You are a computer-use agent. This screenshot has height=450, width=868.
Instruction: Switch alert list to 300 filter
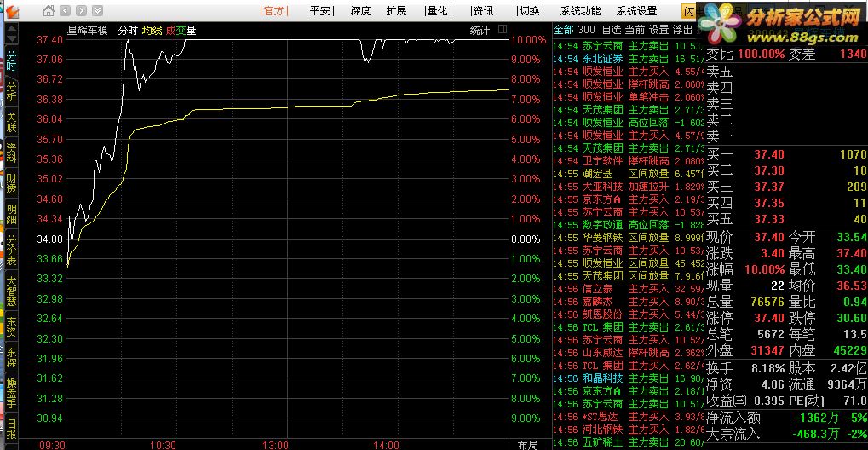coord(587,30)
